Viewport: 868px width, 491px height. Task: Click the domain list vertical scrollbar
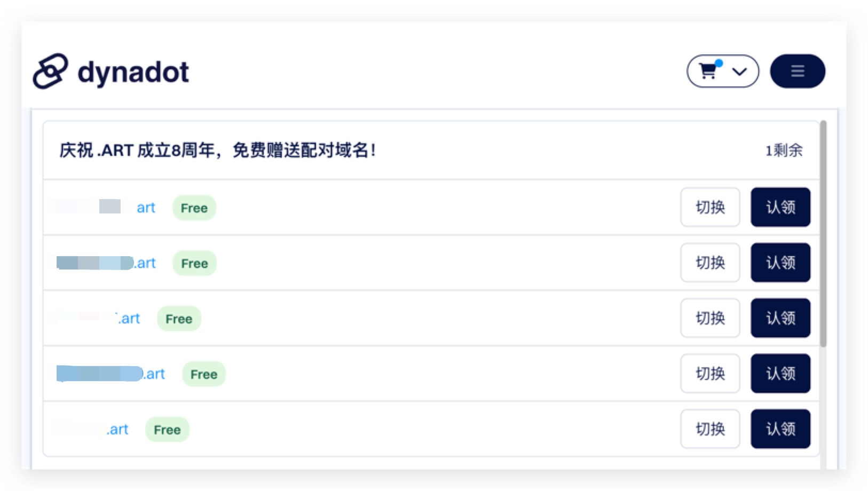pos(823,235)
